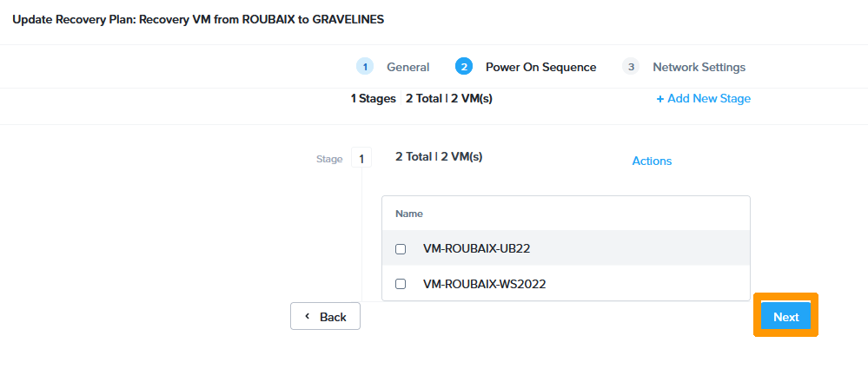Image resolution: width=868 pixels, height=382 pixels.
Task: Go to the General step
Action: 407,67
